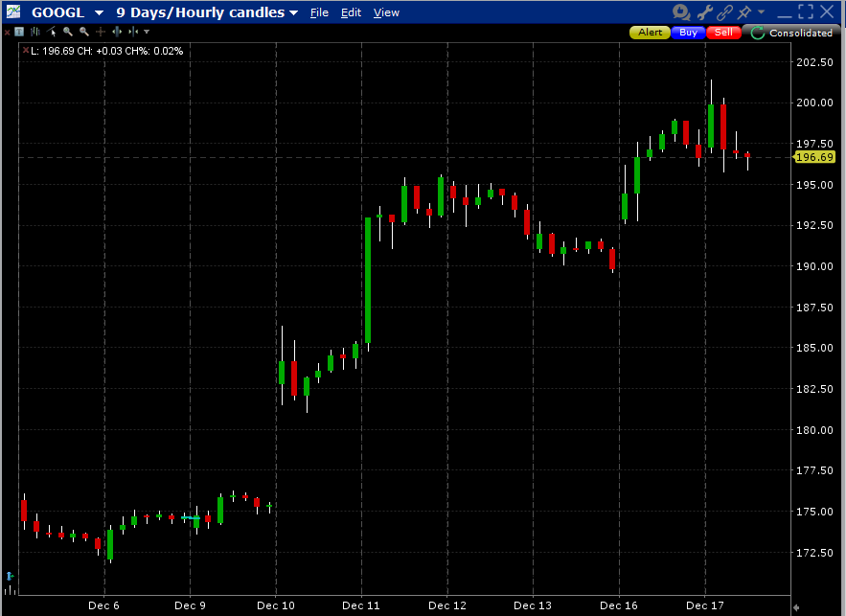Screen dimensions: 846x616
Task: Click the Dec 9 date label
Action: (x=190, y=605)
